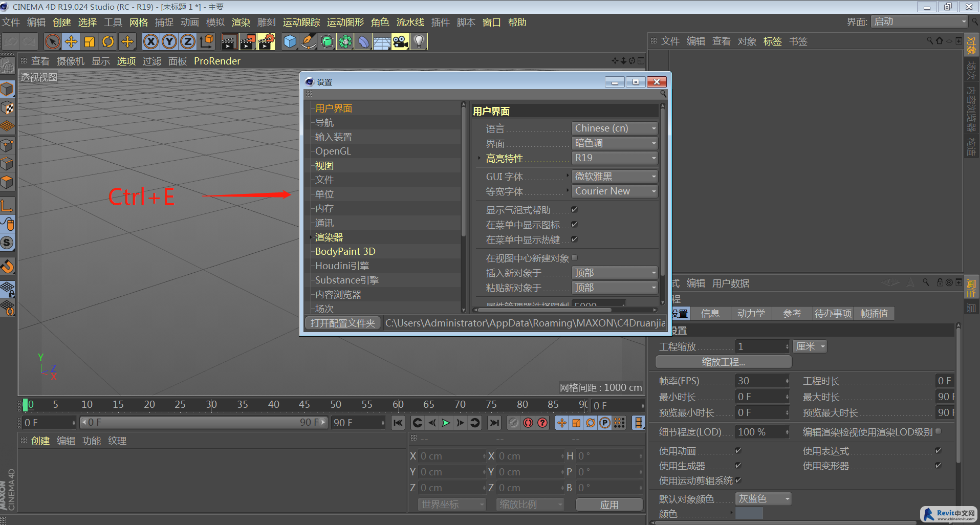
Task: Add a camera object
Action: (x=400, y=41)
